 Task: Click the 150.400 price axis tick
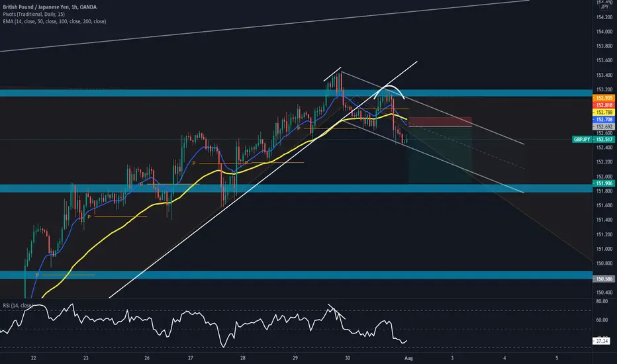click(x=604, y=293)
